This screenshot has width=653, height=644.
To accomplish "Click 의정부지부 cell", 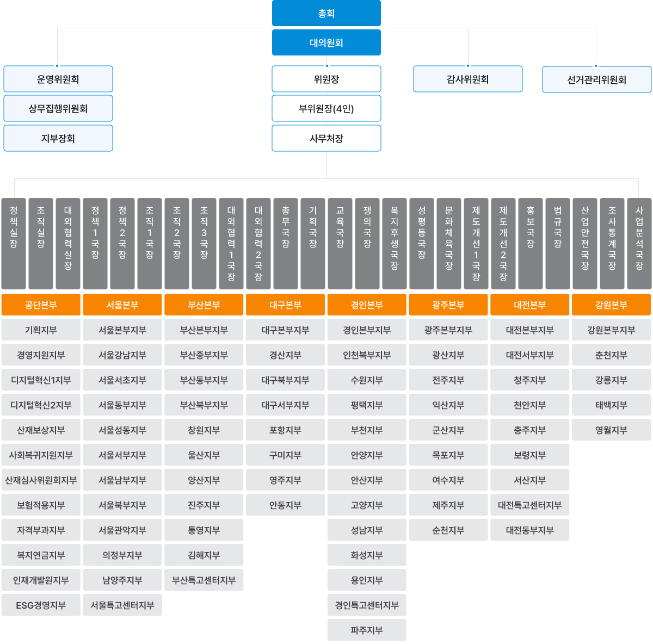I will point(122,555).
